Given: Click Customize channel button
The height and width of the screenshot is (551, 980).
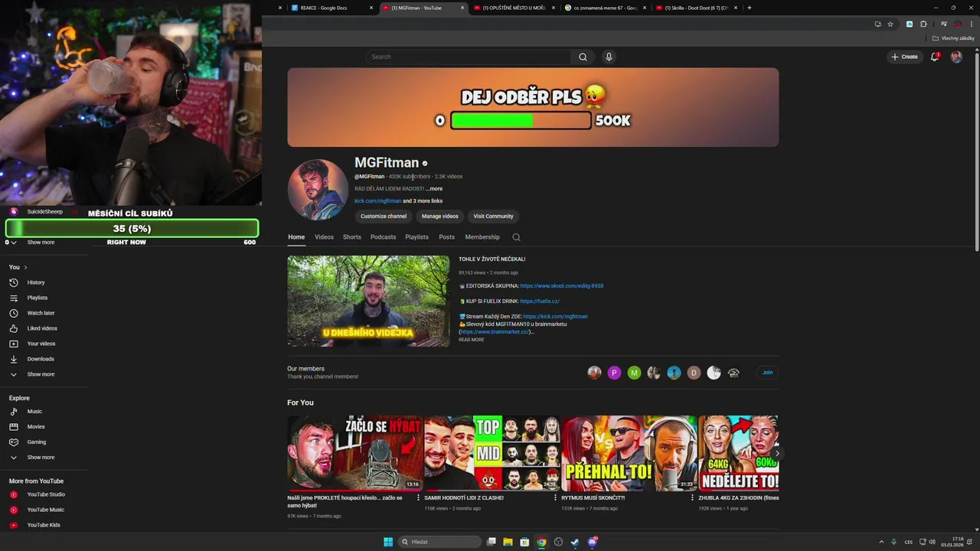Looking at the screenshot, I should pos(384,217).
